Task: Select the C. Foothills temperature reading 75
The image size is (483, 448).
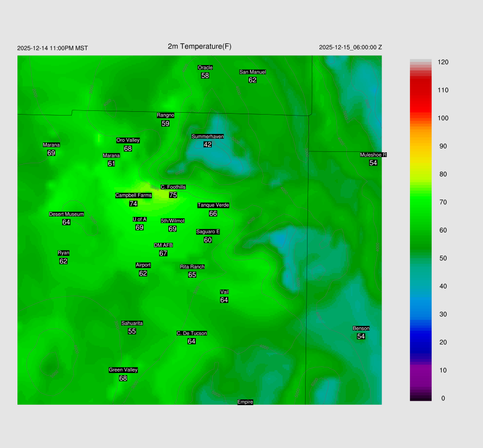Action: coord(173,195)
